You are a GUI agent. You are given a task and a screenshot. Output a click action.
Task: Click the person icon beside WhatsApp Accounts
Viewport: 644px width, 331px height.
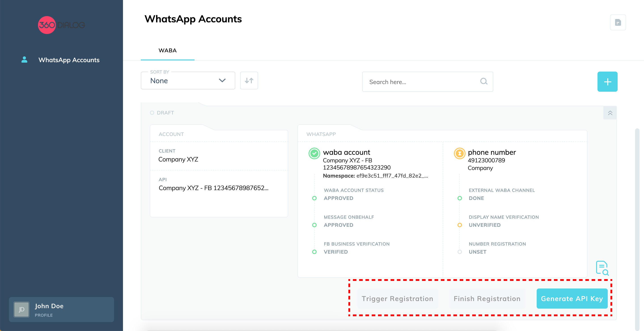(x=24, y=59)
